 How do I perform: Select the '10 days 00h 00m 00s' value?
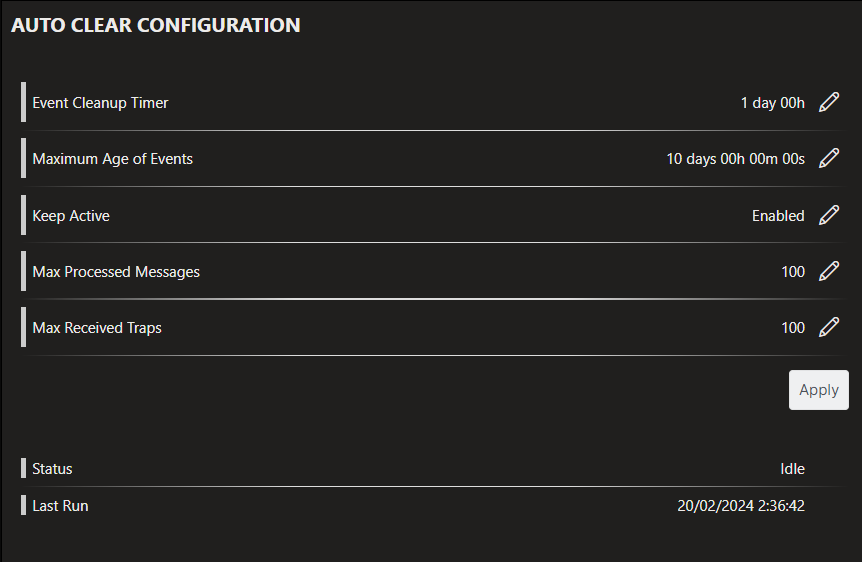pos(735,159)
